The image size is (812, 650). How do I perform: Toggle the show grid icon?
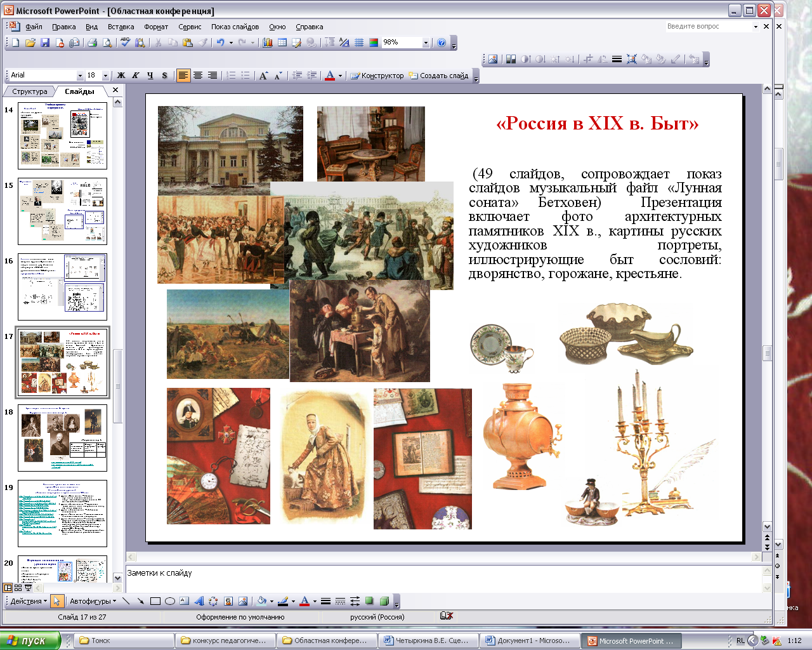[359, 43]
